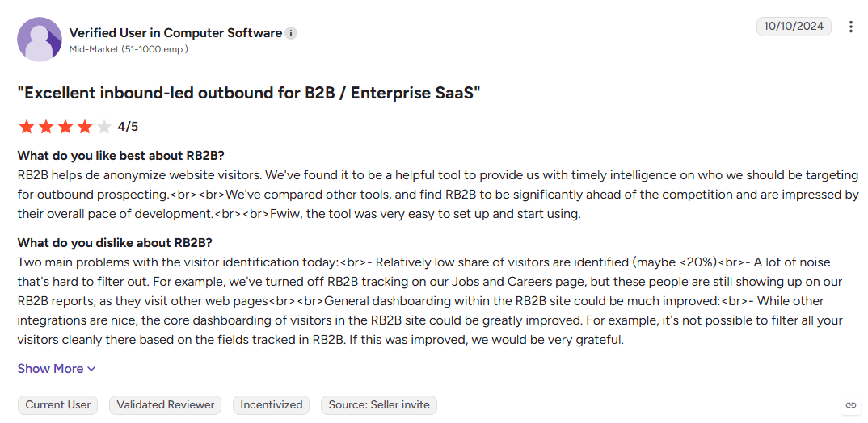The width and height of the screenshot is (868, 423).
Task: Click the Incentivized badge
Action: pos(272,404)
